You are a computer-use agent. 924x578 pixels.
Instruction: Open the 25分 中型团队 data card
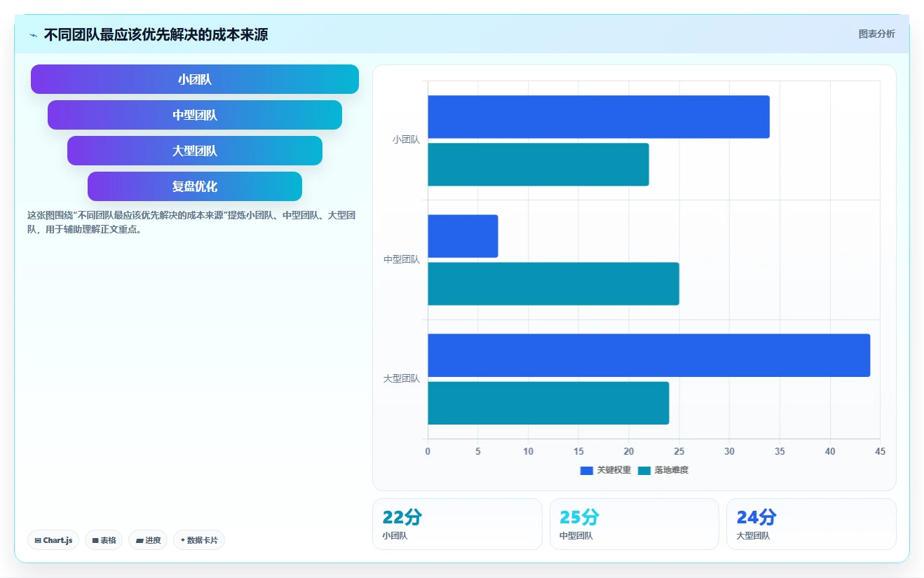[634, 524]
